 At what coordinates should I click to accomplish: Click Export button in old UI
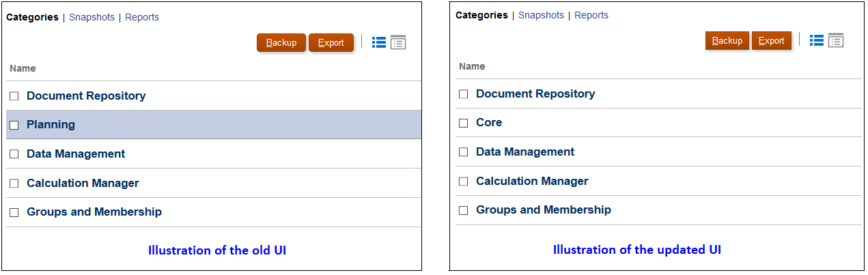click(x=331, y=42)
